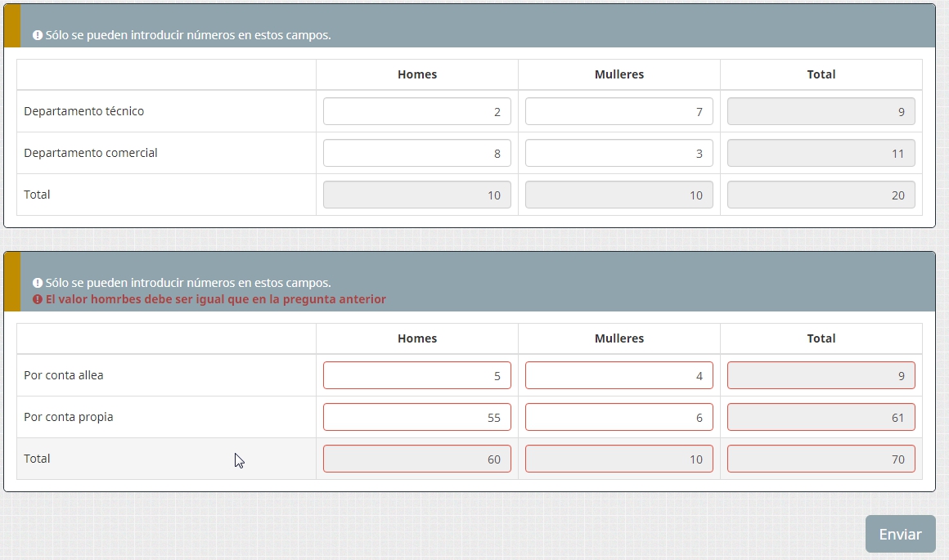
Task: Click the red 'El valor homrbes' error message
Action: (x=216, y=299)
